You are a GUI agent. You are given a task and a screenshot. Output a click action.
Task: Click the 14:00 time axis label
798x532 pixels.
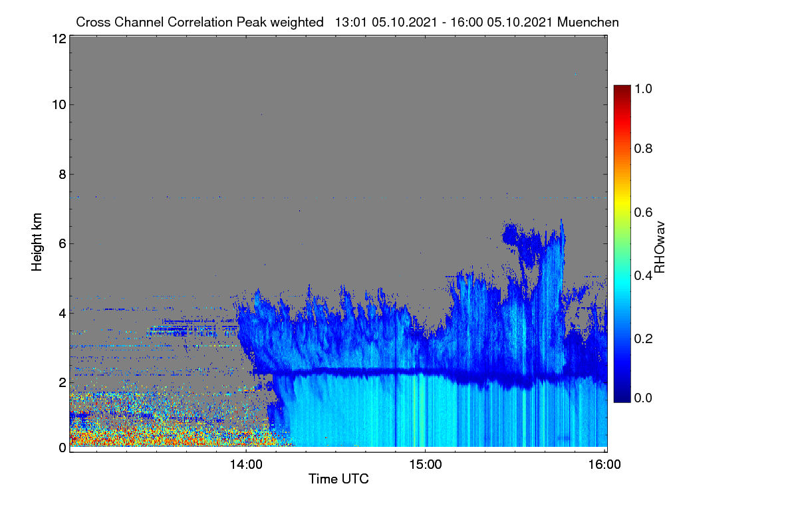[x=246, y=465]
